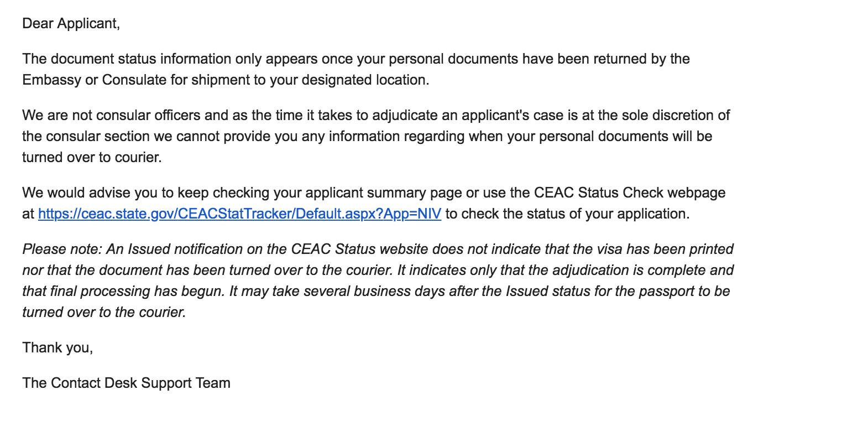Click the word 'at' before the hyperlink
This screenshot has height=426, width=868.
(x=28, y=214)
